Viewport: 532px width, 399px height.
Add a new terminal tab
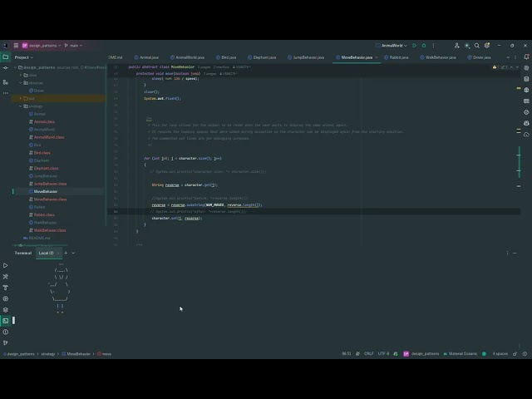coord(66,253)
